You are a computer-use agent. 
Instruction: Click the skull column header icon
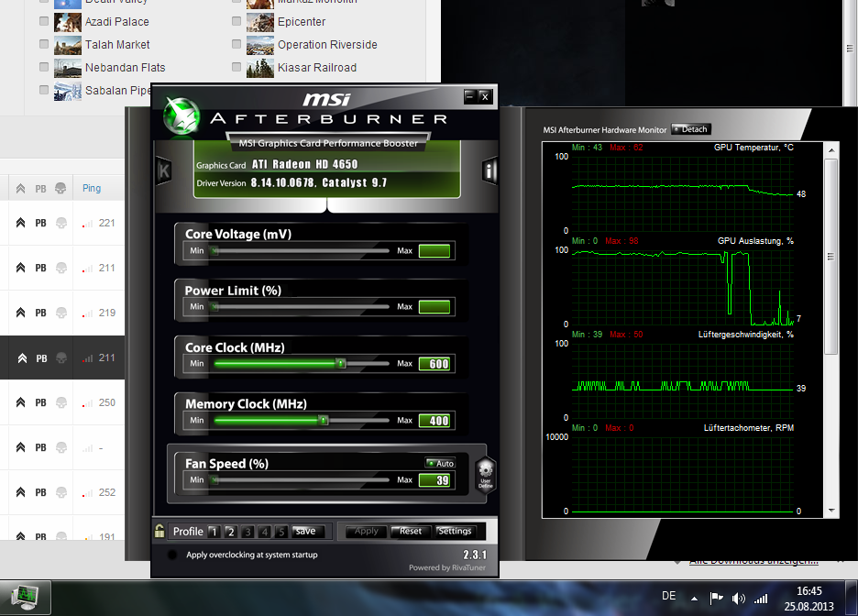coord(60,188)
